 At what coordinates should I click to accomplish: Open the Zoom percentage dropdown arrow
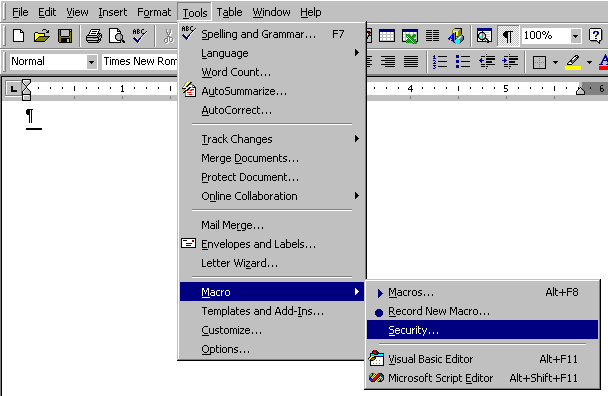coord(575,36)
